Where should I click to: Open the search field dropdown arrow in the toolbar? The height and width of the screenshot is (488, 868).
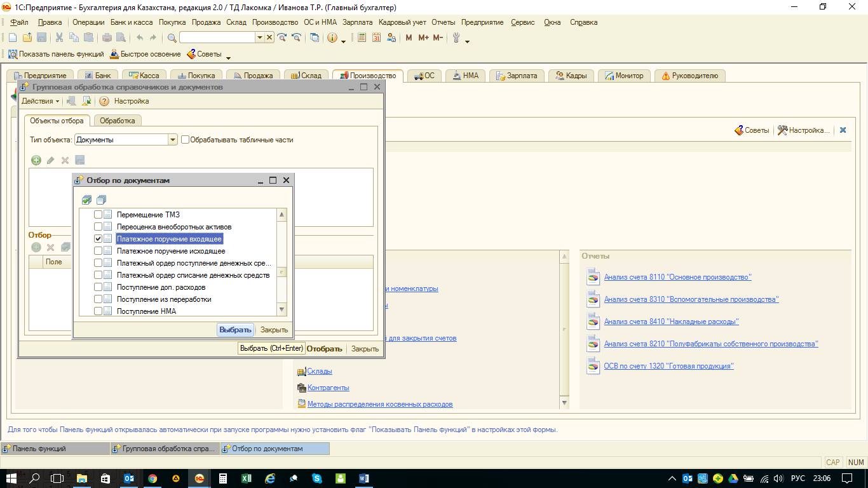click(x=259, y=37)
